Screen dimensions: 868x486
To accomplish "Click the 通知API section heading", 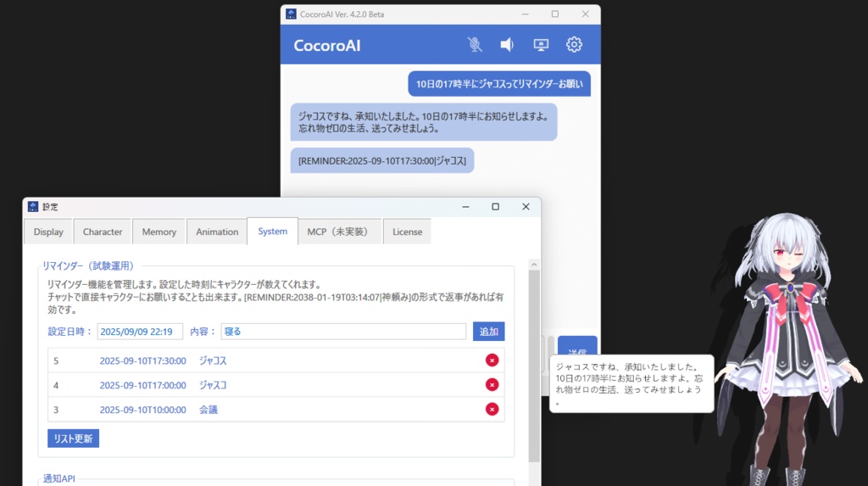I will point(59,478).
